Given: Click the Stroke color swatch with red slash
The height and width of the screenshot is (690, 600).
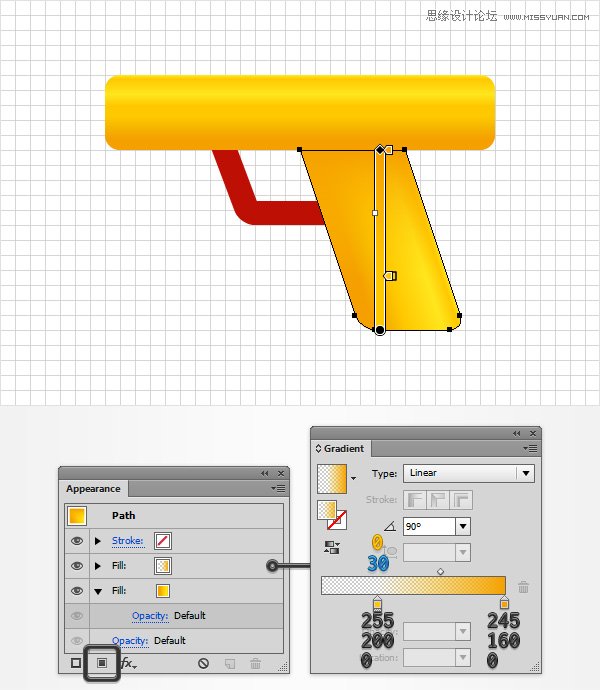Looking at the screenshot, I should click(163, 541).
